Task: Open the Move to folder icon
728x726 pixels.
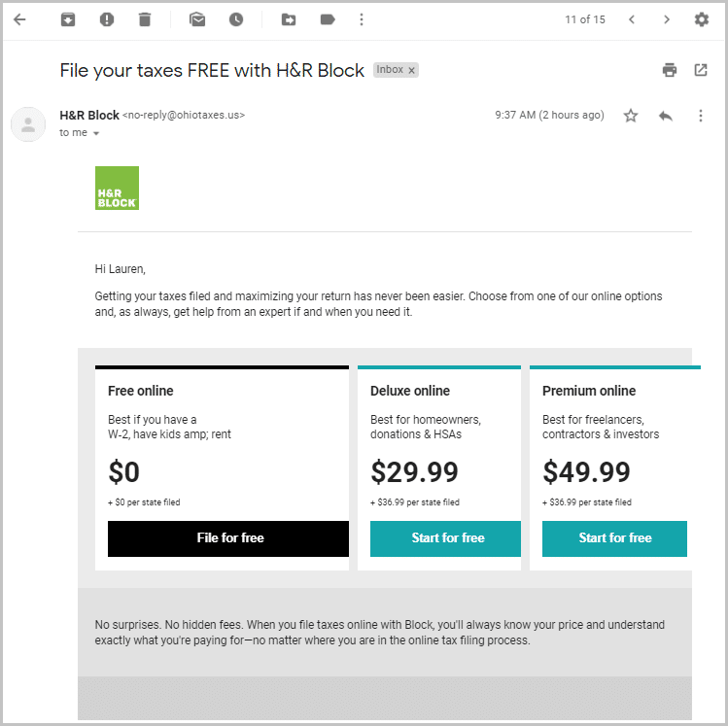Action: tap(289, 19)
